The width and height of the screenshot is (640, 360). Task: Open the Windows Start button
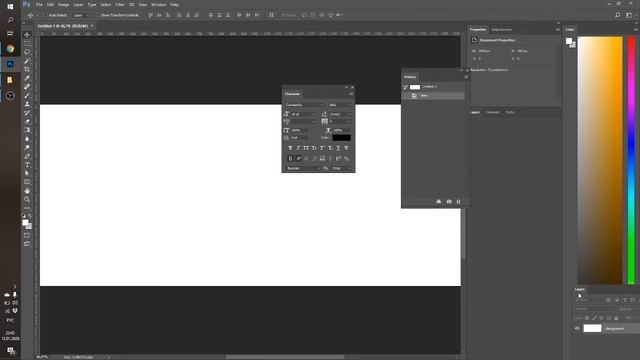(10, 7)
